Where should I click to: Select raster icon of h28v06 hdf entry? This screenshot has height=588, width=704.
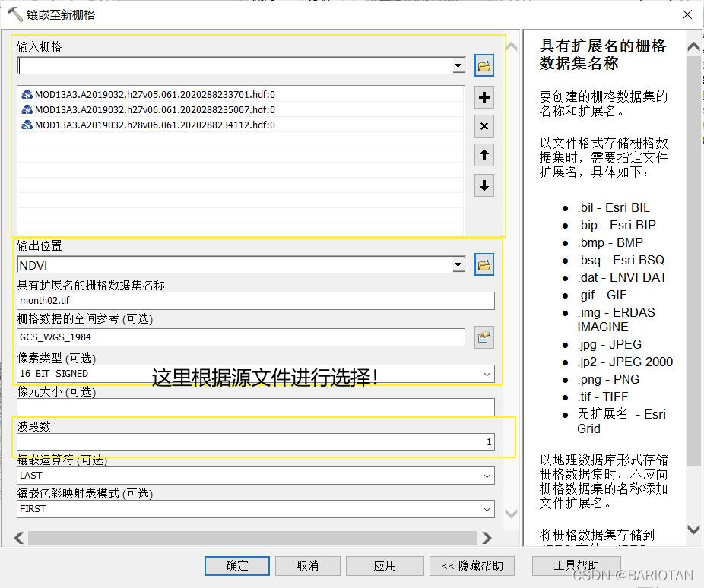[x=27, y=125]
